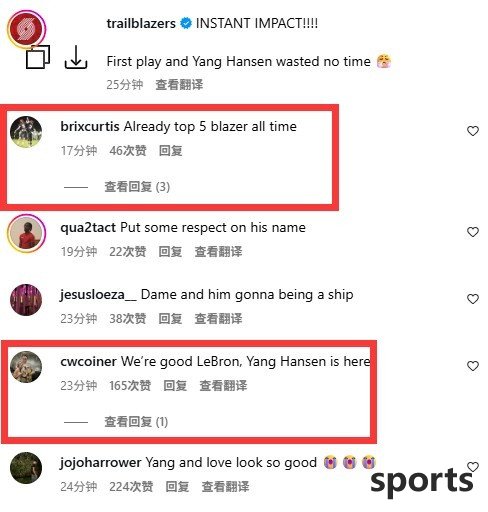Click 查看翻译 under trailblazers caption
The image size is (488, 512).
point(179,85)
